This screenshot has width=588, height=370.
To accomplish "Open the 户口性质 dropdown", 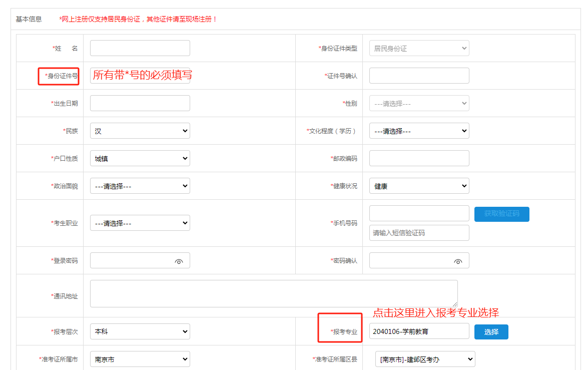I will point(140,159).
